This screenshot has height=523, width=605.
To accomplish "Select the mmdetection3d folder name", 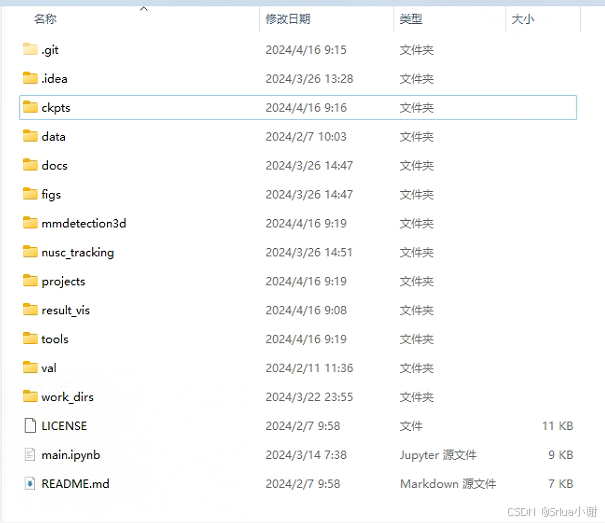I will (84, 223).
